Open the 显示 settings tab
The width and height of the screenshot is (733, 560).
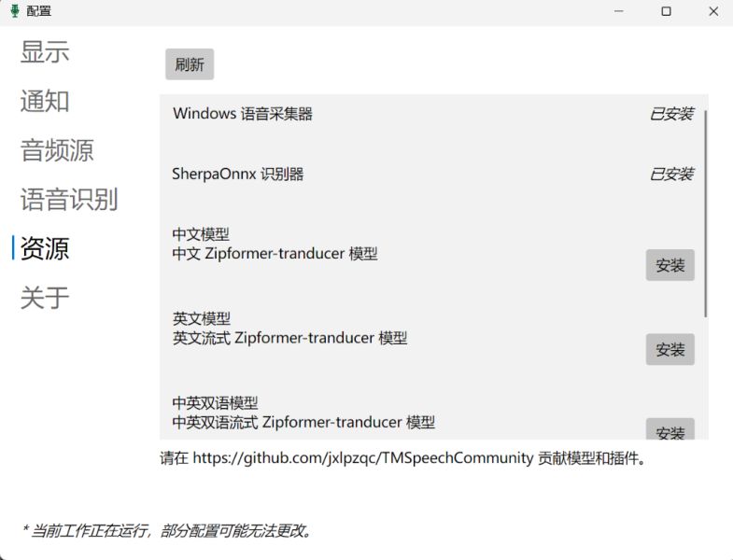coord(45,52)
